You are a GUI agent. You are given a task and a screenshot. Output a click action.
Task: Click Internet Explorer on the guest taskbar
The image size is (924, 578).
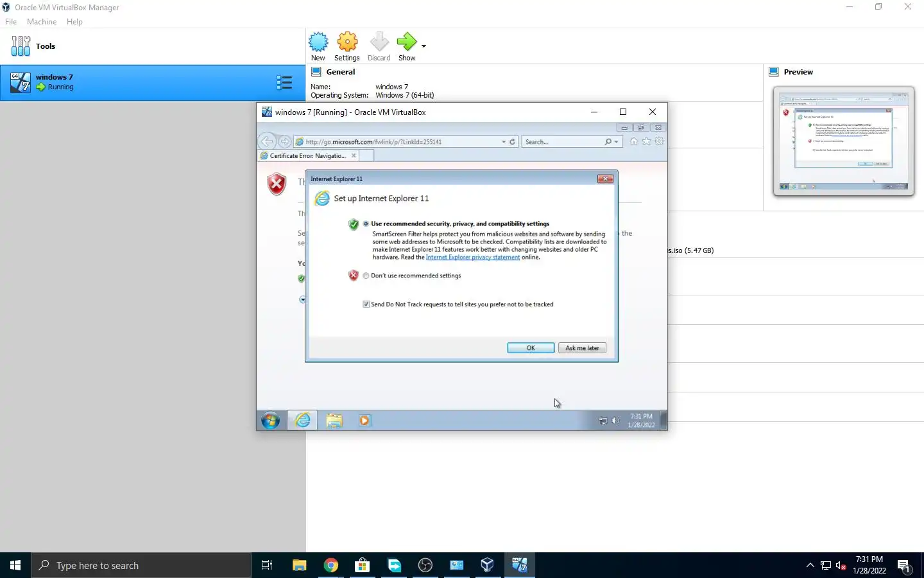pos(302,421)
